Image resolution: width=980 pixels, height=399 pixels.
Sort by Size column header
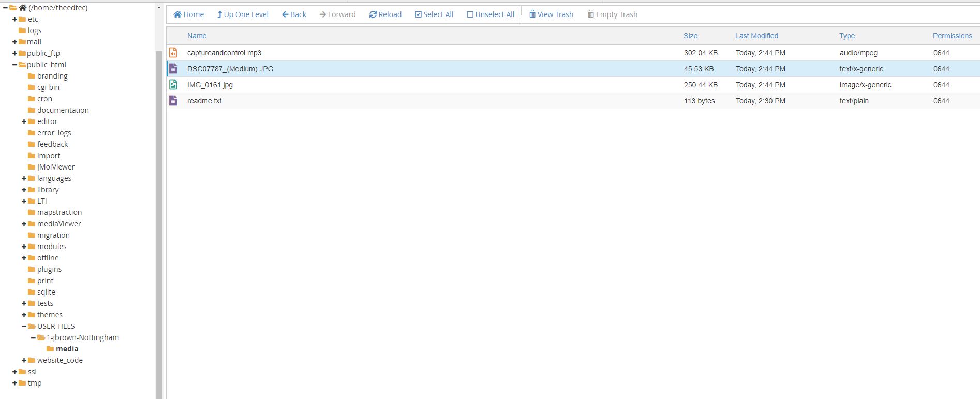click(690, 36)
